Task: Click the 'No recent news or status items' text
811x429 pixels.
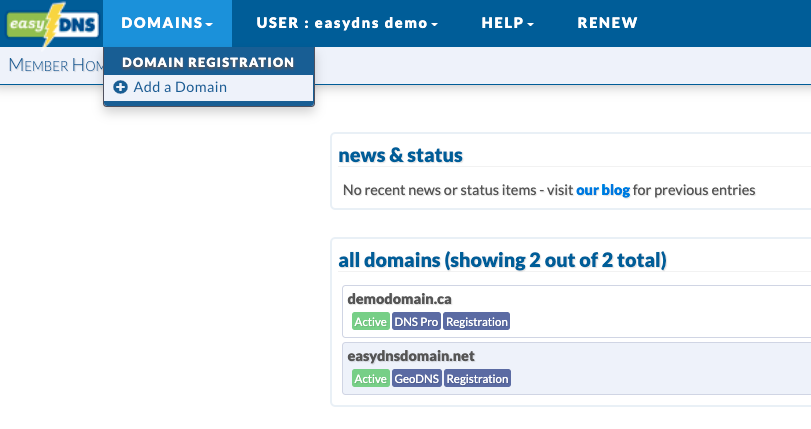Action: [440, 190]
